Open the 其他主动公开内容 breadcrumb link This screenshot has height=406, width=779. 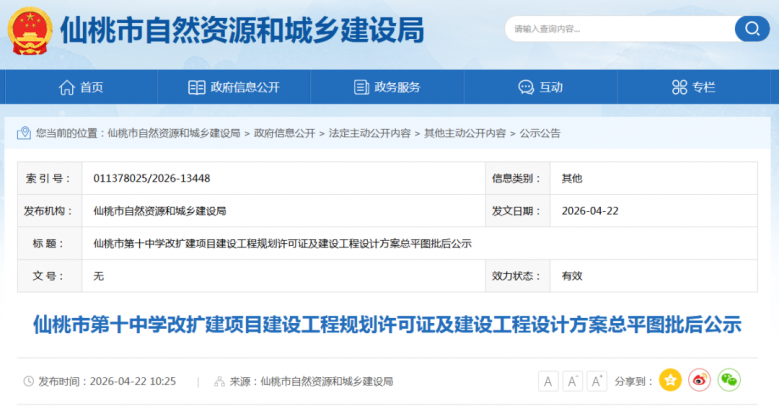point(464,133)
